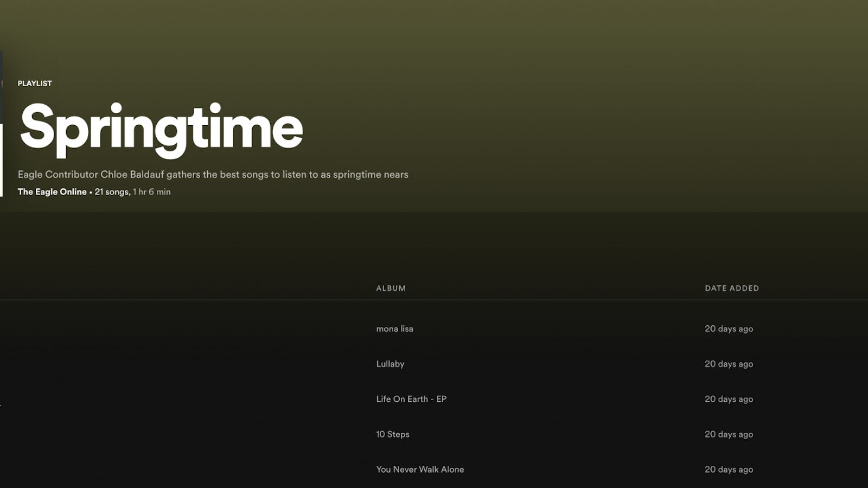Go to the Life On Earth - EP album

pos(411,399)
